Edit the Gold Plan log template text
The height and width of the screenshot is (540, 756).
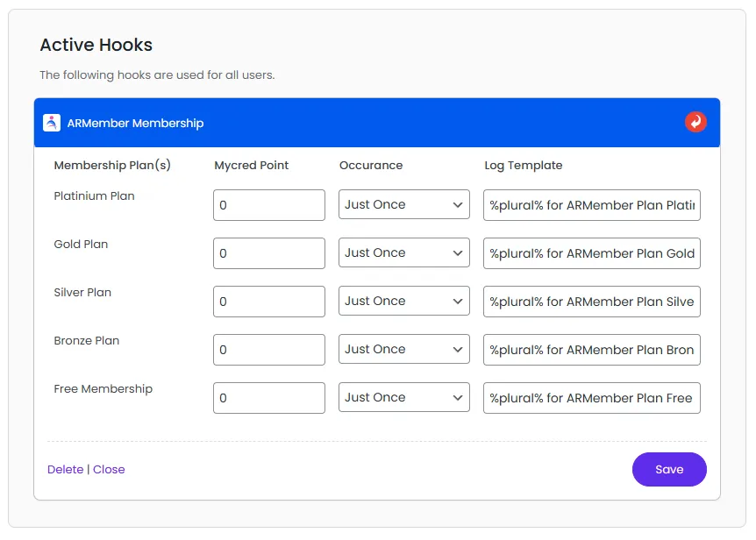[591, 252]
